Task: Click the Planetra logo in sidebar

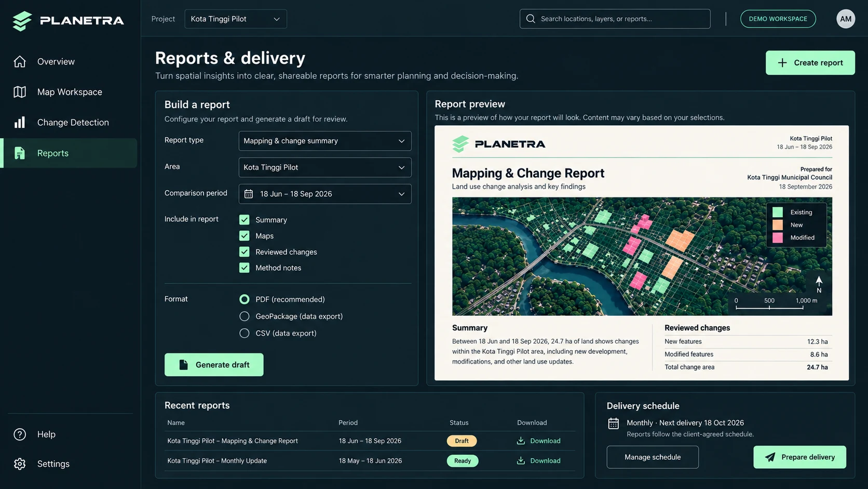Action: (x=68, y=21)
